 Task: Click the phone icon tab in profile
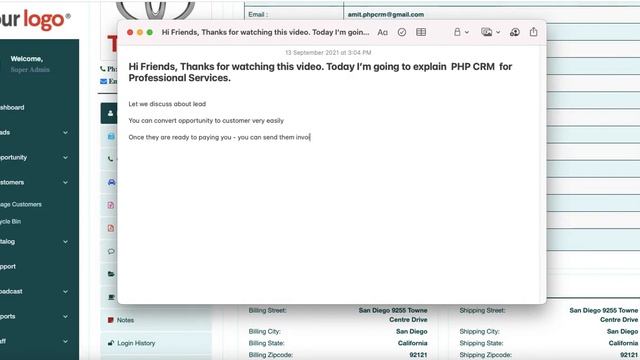point(111,158)
